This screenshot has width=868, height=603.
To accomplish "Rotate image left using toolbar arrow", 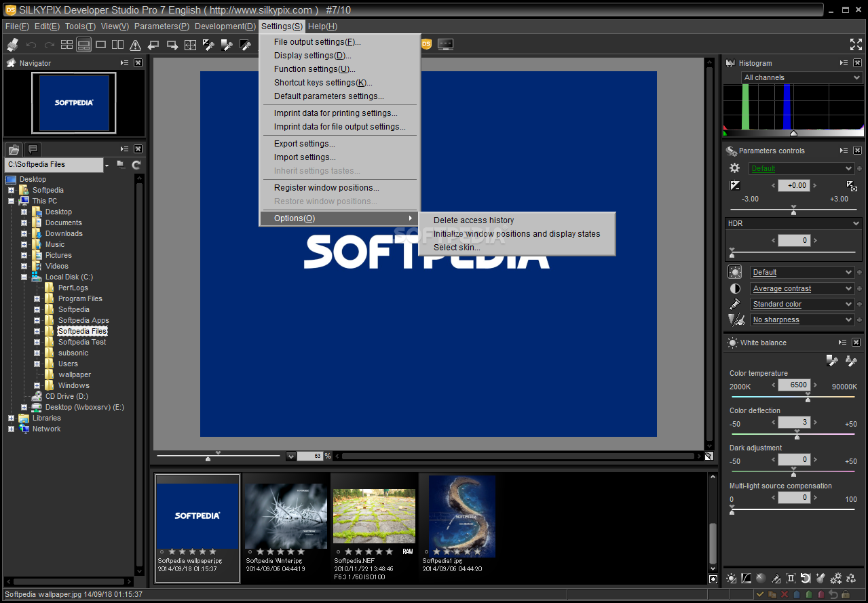I will coord(154,45).
